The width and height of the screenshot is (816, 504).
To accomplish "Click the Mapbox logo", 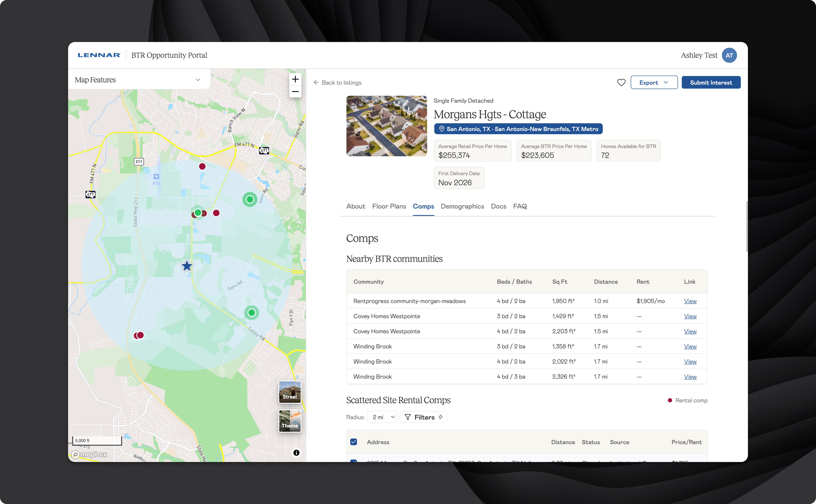I will (89, 454).
